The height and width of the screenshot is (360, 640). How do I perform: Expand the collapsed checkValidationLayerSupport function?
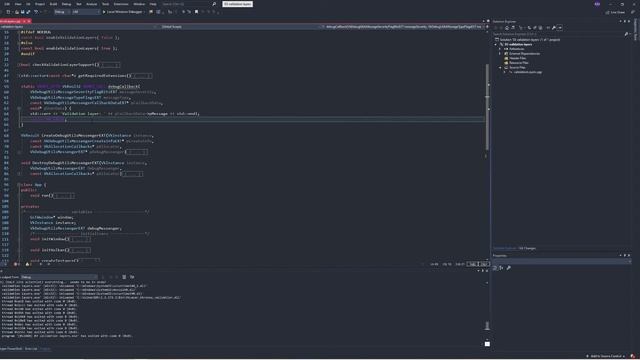pyautogui.click(x=111, y=65)
